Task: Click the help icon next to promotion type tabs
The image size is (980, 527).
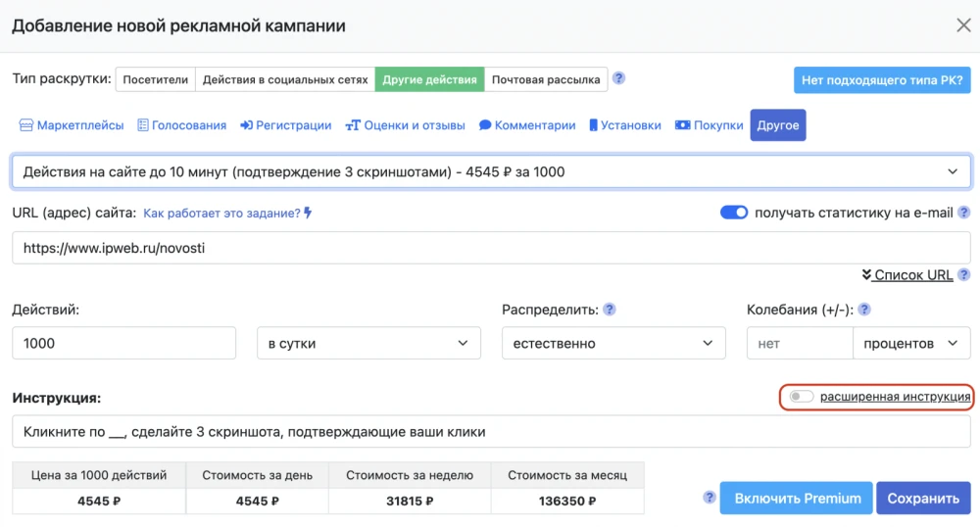Action: click(618, 79)
